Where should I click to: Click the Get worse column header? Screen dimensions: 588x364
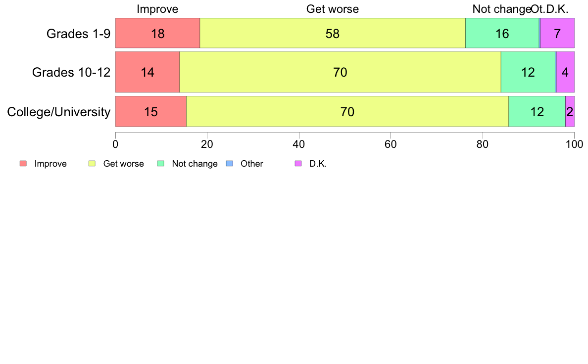(333, 9)
